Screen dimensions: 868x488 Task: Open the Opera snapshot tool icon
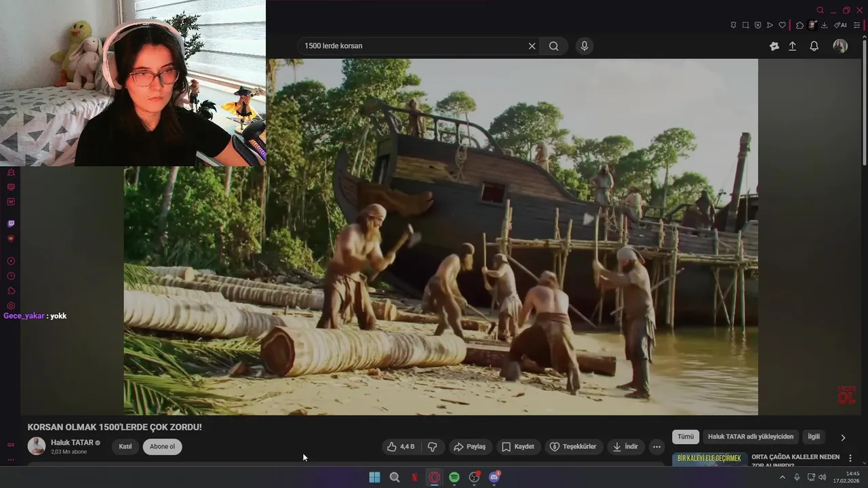pyautogui.click(x=745, y=25)
